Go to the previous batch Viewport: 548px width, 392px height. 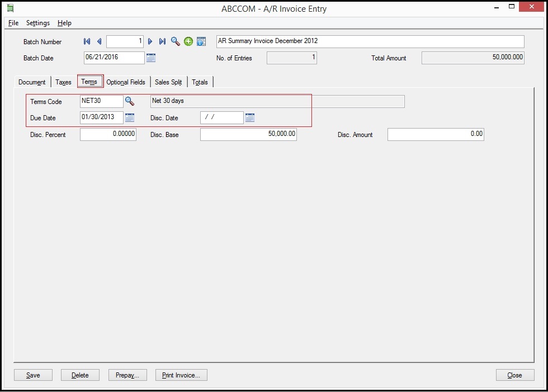pyautogui.click(x=99, y=41)
